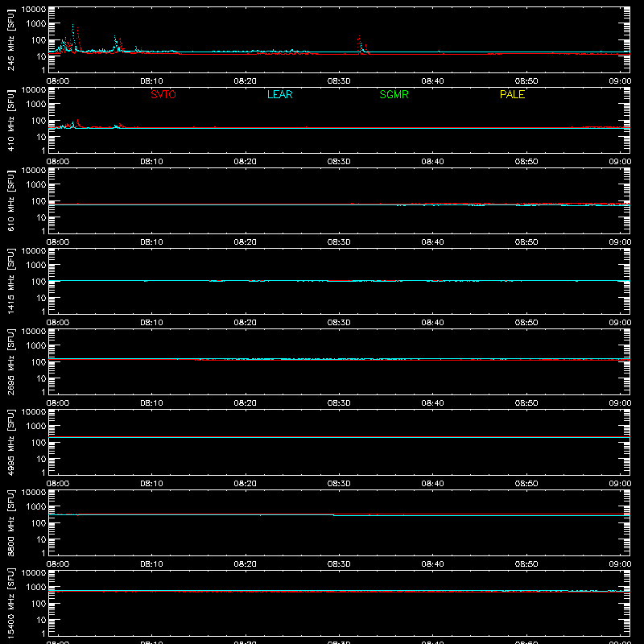
Task: Select the 1415 MHz [SFU] axis title
Action: tap(10, 282)
